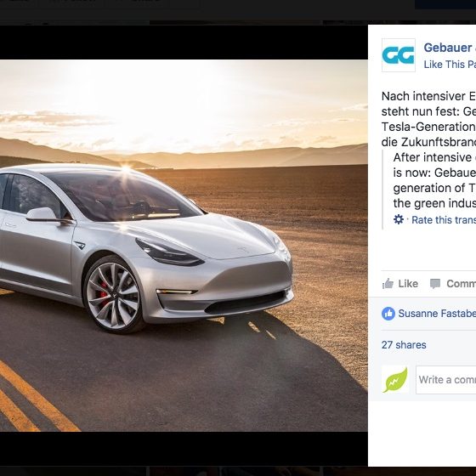Open the GG page profile picture
The image size is (476, 476).
coord(399,55)
